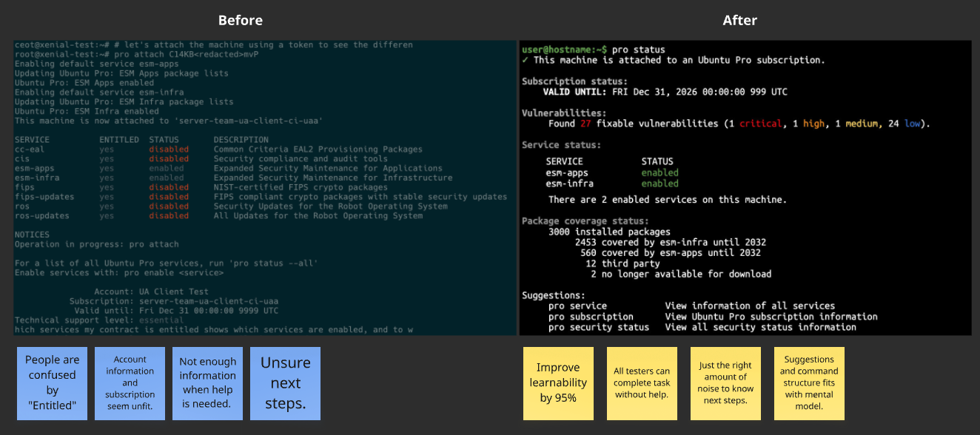Click the blue note "People are confused by Entitled"
The width and height of the screenshot is (980, 435).
point(53,382)
